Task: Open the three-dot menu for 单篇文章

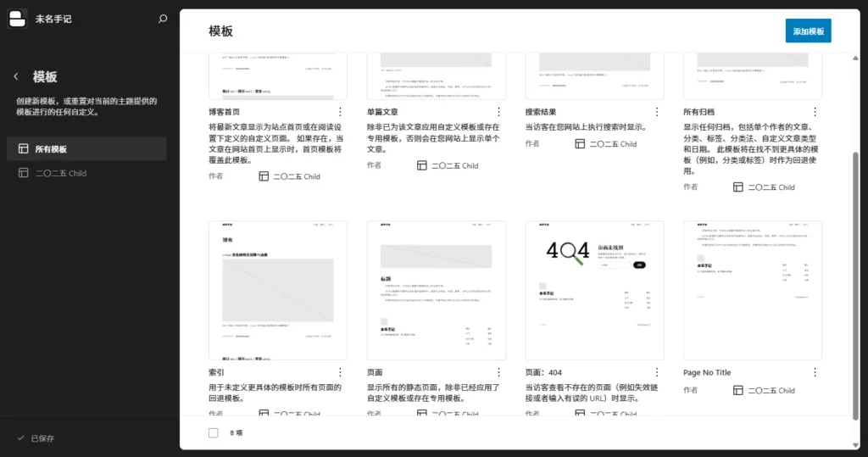Action: [498, 112]
